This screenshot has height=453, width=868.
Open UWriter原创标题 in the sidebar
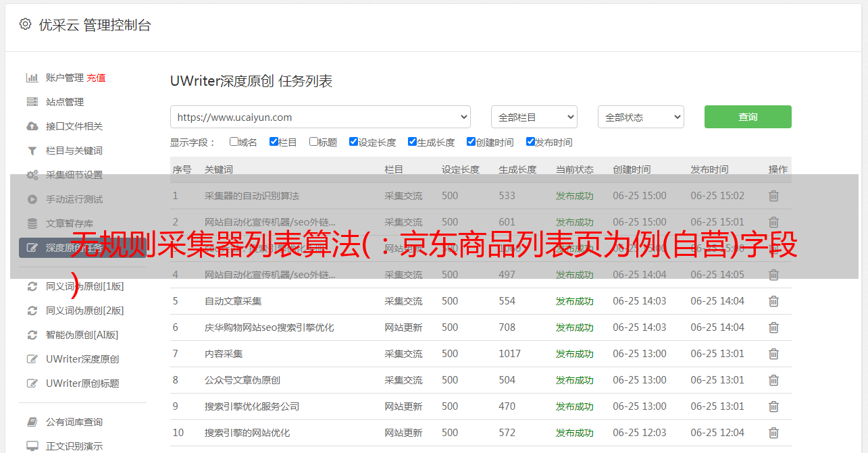tap(82, 383)
